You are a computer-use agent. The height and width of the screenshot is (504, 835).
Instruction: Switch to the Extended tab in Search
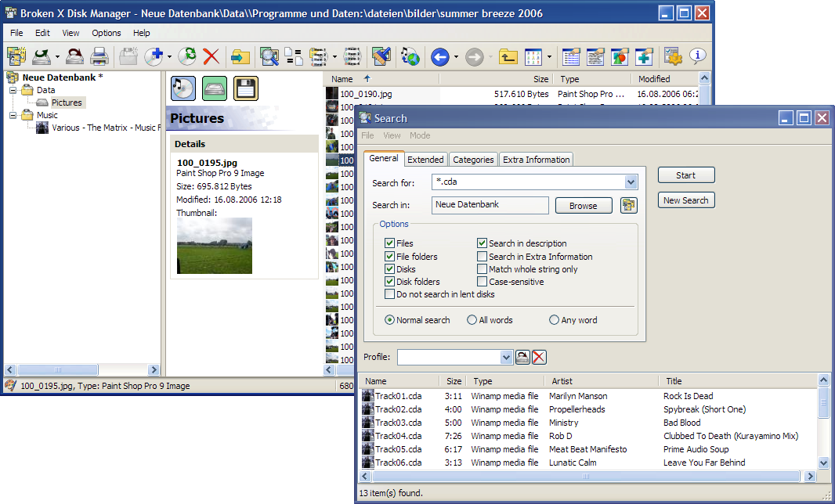pos(425,159)
